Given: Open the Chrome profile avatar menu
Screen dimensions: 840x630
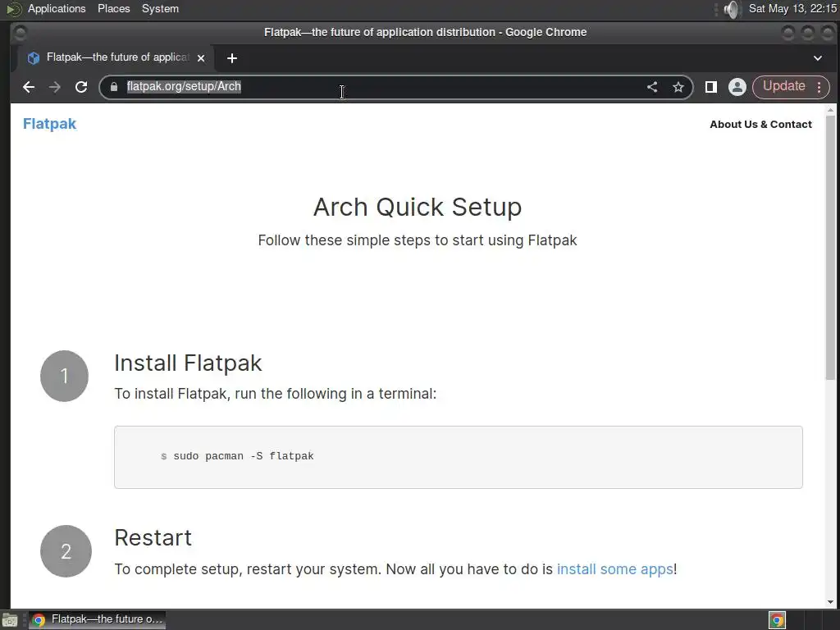Looking at the screenshot, I should coord(737,87).
